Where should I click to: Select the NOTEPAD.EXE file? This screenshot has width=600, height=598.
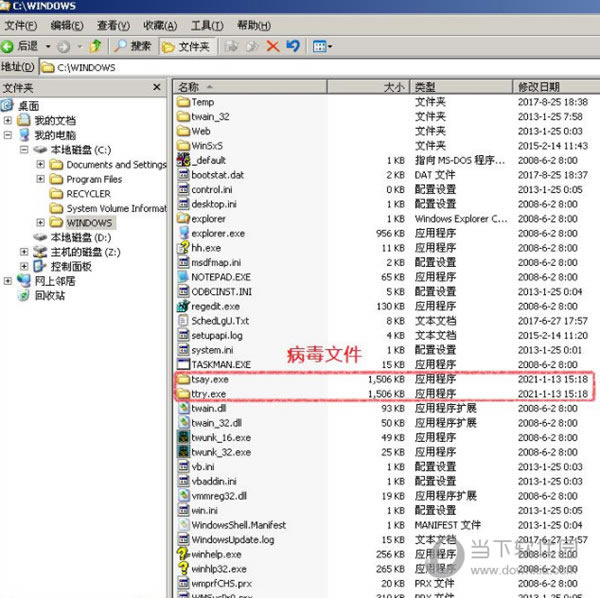[x=221, y=277]
